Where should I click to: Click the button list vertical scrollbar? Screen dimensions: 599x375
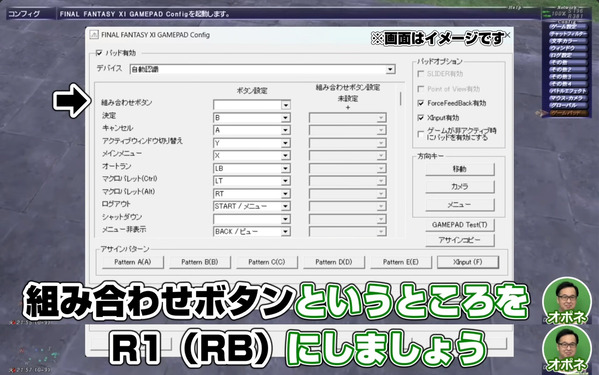point(401,98)
